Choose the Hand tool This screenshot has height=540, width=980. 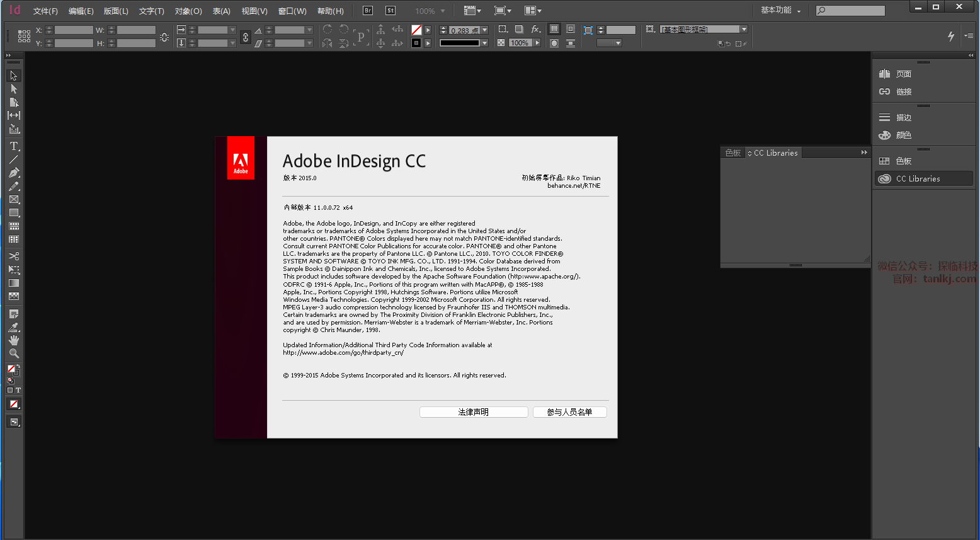[x=14, y=340]
